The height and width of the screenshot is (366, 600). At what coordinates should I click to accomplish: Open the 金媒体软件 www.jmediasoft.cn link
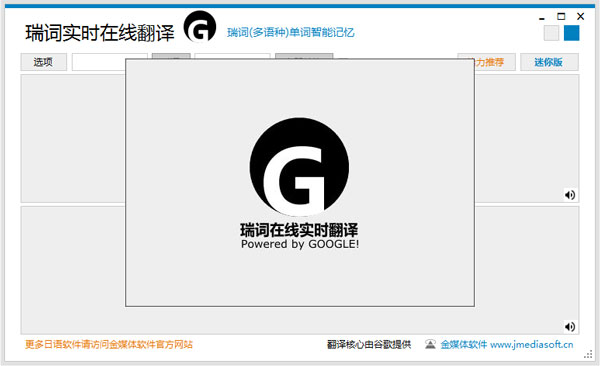507,344
